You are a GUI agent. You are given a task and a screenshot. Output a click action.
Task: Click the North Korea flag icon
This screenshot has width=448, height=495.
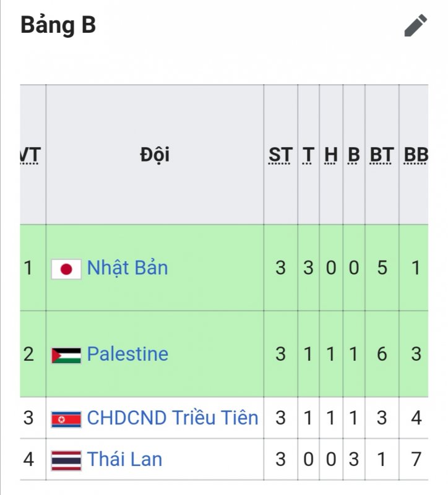coord(66,420)
